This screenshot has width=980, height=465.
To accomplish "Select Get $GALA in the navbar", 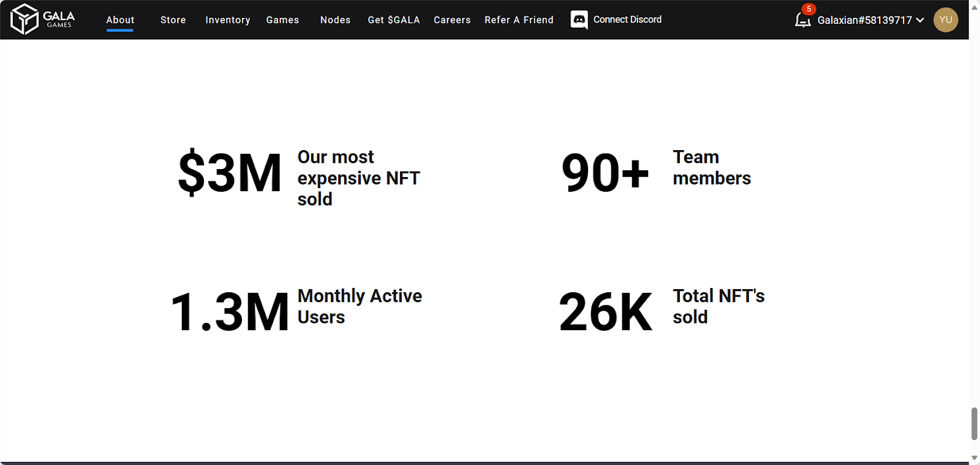I will [393, 20].
